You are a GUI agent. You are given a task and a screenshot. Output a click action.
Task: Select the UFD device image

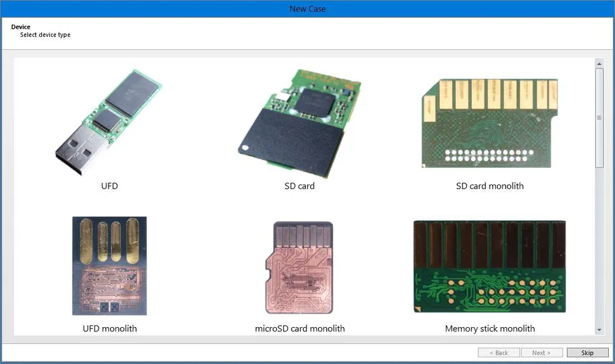point(109,122)
